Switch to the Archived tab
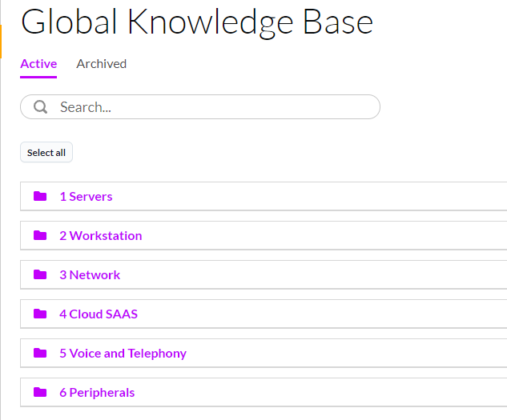Image resolution: width=507 pixels, height=420 pixels. (x=101, y=64)
